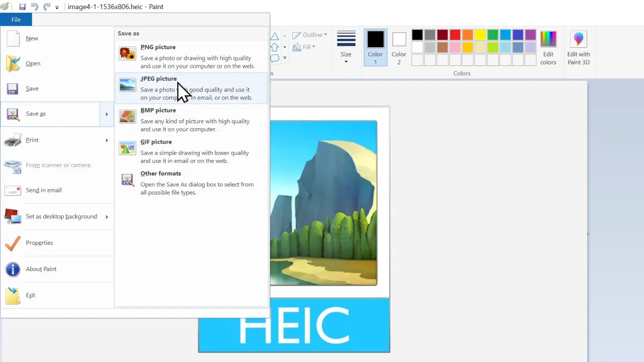Select Save in the File menu

click(57, 88)
